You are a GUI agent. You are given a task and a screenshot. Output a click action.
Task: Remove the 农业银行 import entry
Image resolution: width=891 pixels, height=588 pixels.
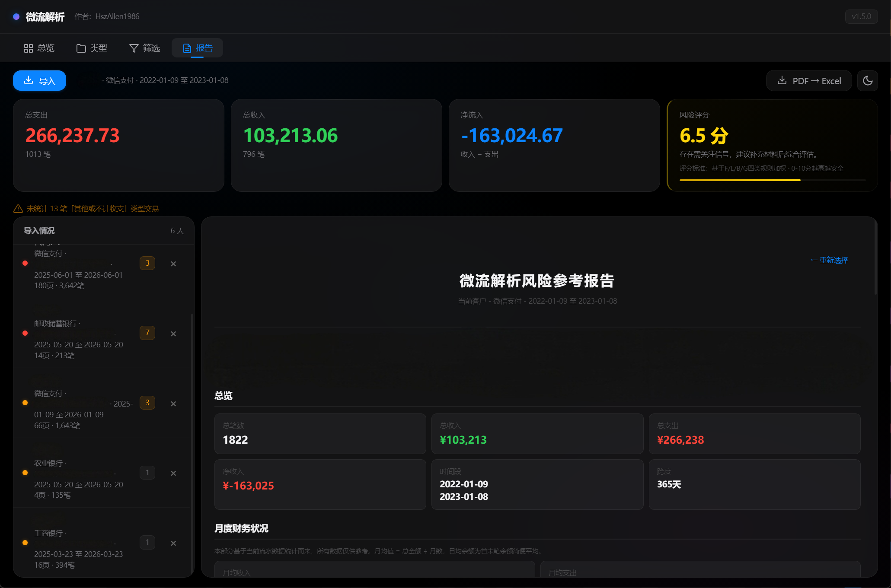[173, 473]
